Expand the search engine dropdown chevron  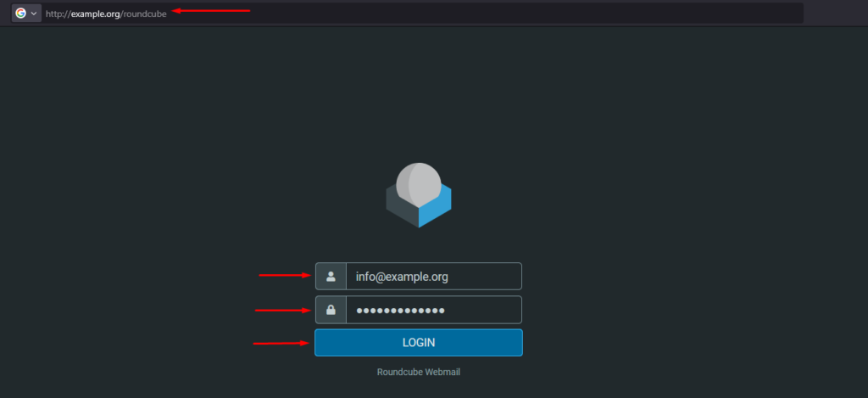pos(34,14)
